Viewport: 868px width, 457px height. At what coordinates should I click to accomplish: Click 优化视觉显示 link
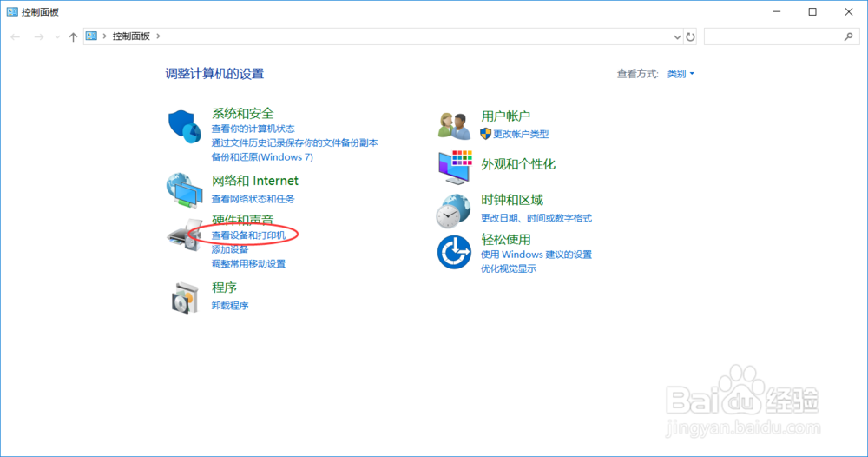pyautogui.click(x=508, y=268)
